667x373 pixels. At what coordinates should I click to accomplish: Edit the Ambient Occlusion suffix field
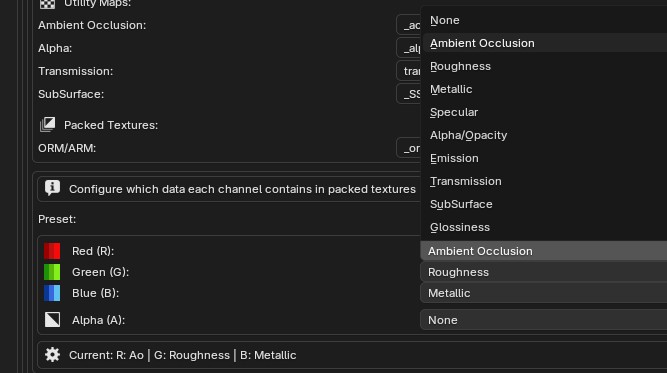(409, 25)
